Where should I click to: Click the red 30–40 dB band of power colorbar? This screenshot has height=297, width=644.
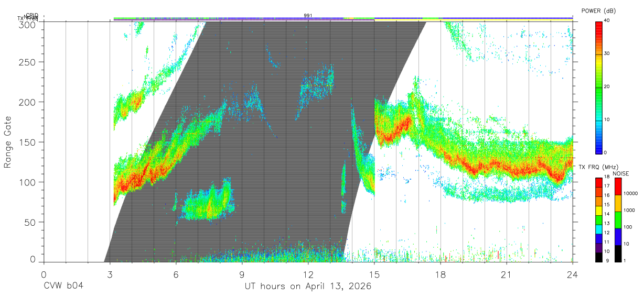[598, 37]
